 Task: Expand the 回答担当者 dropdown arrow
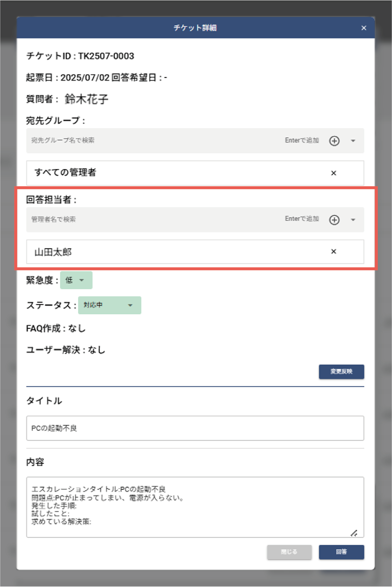(x=353, y=220)
